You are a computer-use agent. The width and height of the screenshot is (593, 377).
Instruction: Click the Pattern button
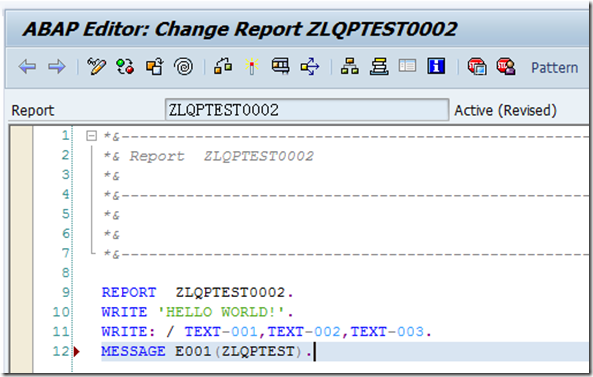pyautogui.click(x=554, y=68)
